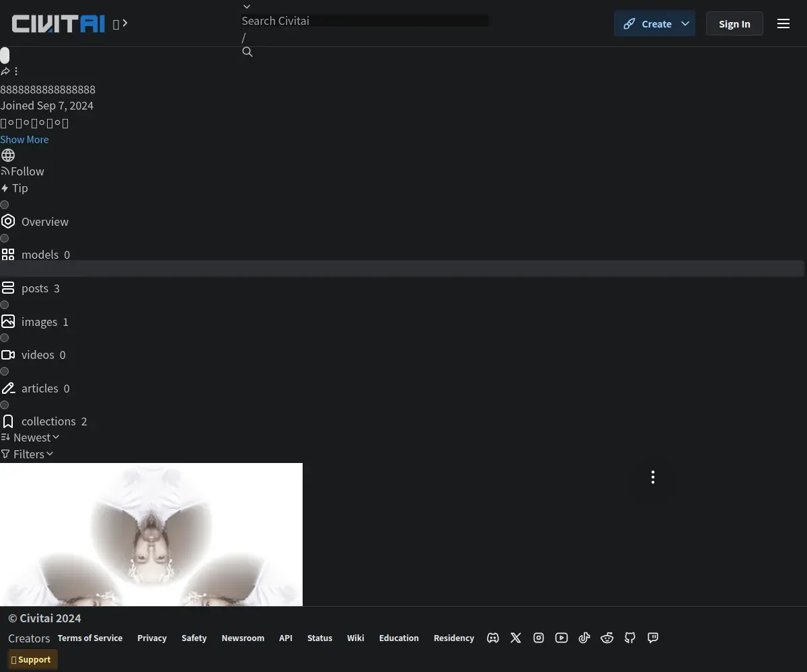This screenshot has height=672, width=807.
Task: Select the Overview radio circle
Action: pos(5,205)
